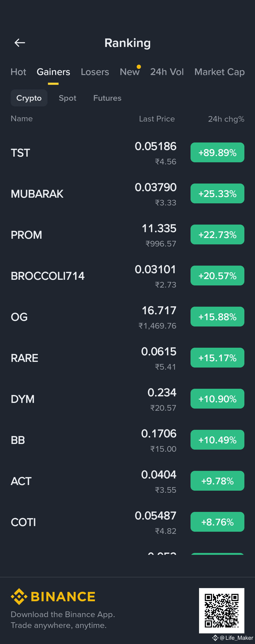Click the +20.57% BROCCOLI714 badge
The height and width of the screenshot is (644, 255).
[217, 276]
